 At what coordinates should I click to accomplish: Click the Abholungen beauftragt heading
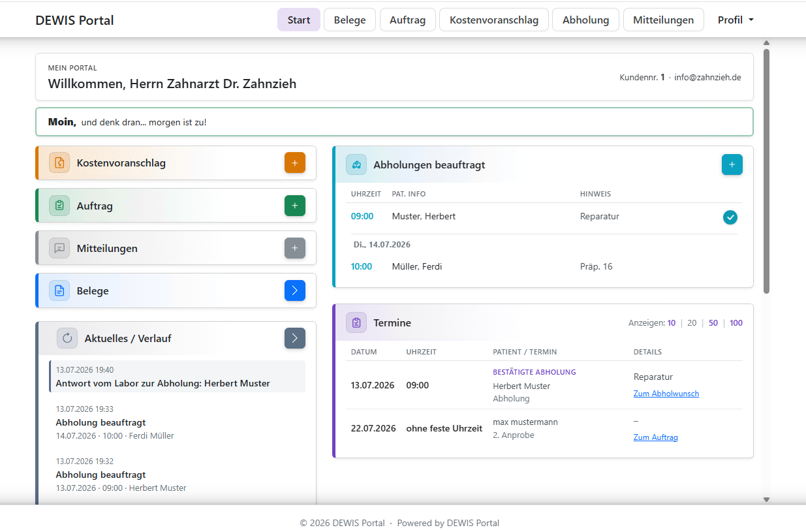[429, 164]
